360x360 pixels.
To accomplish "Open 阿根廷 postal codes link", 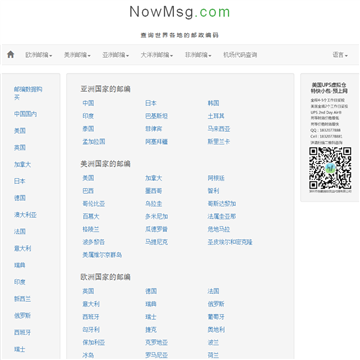I will pyautogui.click(x=216, y=178).
